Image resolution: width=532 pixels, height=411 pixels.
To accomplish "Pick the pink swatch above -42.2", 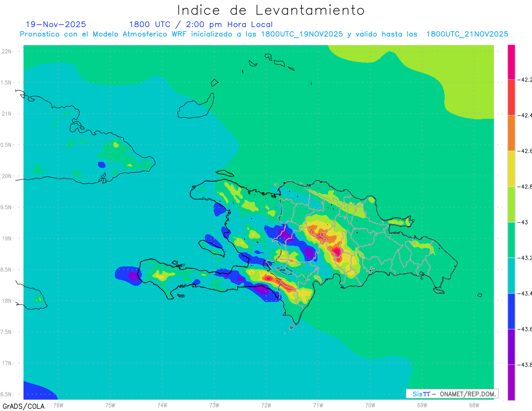I will tap(511, 62).
